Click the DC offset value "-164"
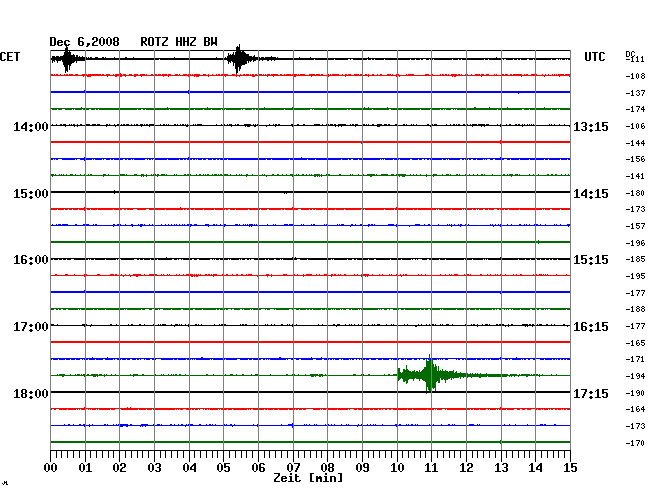 pos(635,409)
